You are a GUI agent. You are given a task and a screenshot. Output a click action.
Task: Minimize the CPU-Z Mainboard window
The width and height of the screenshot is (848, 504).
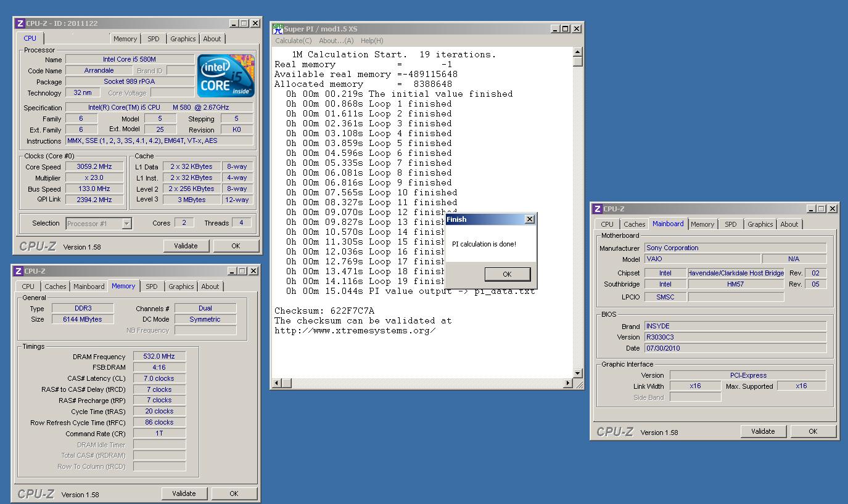pos(811,209)
